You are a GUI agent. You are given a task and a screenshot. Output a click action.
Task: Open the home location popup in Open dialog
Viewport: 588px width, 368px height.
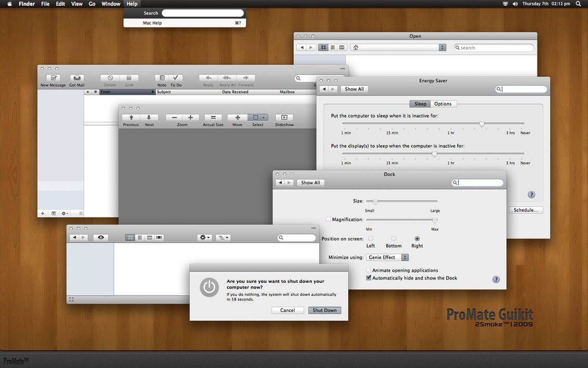(x=398, y=47)
